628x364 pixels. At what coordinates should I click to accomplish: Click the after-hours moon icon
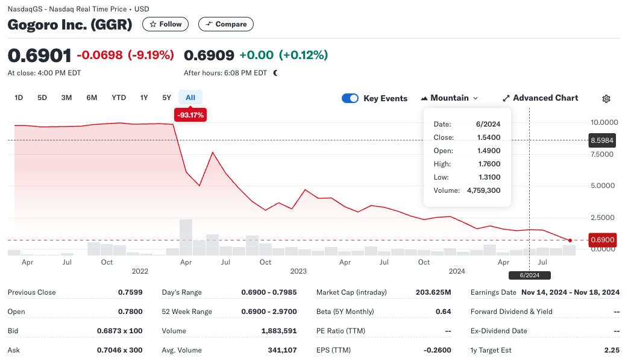(275, 73)
